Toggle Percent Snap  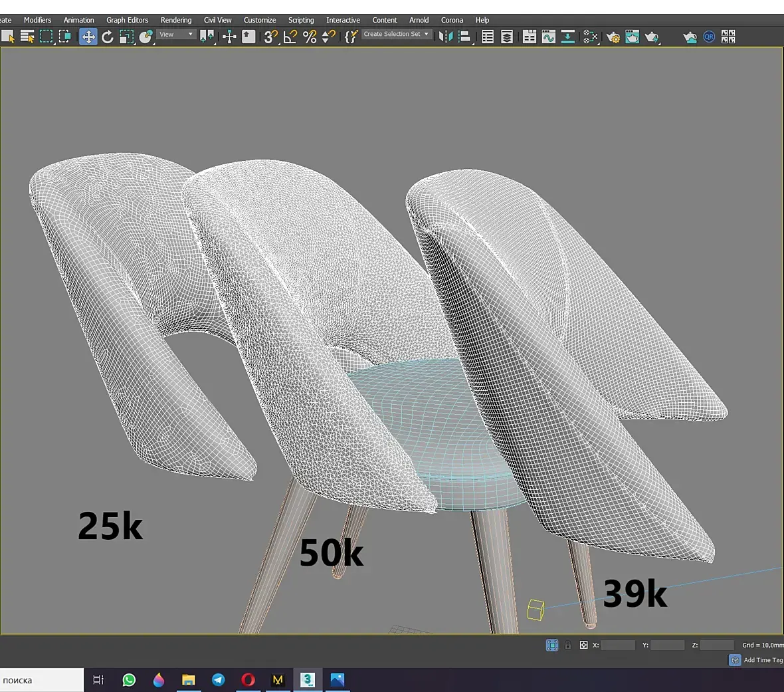tap(310, 37)
